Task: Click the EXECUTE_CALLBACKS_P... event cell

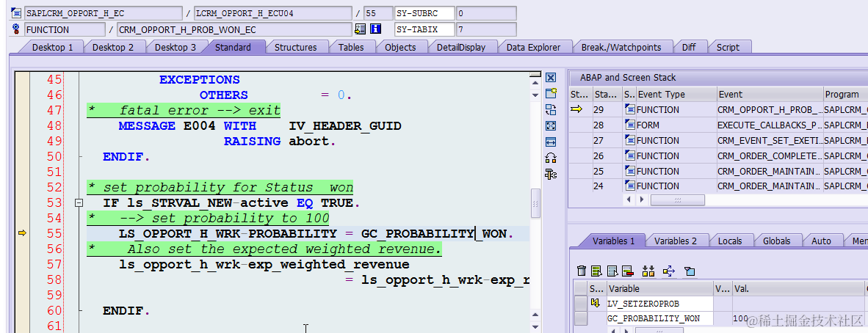Action: coord(770,125)
